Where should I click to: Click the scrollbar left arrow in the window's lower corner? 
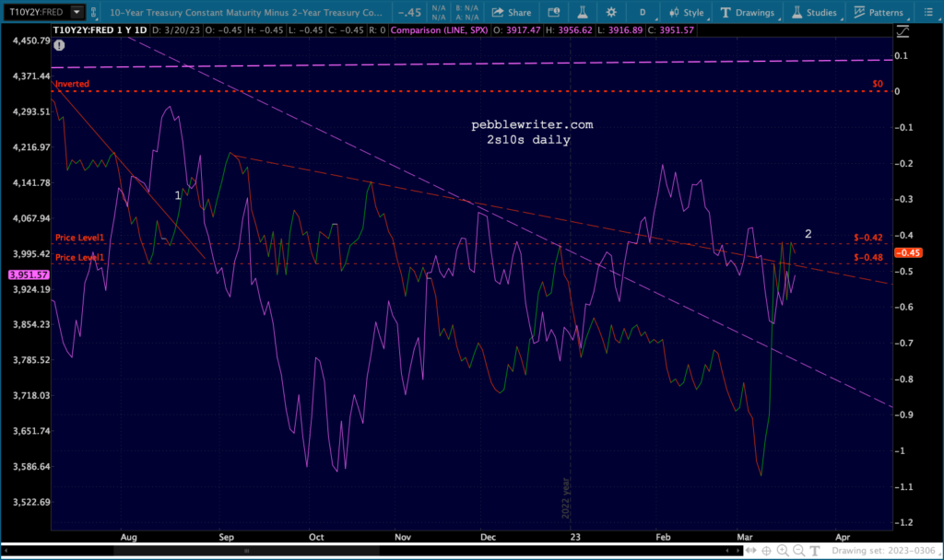(6, 551)
